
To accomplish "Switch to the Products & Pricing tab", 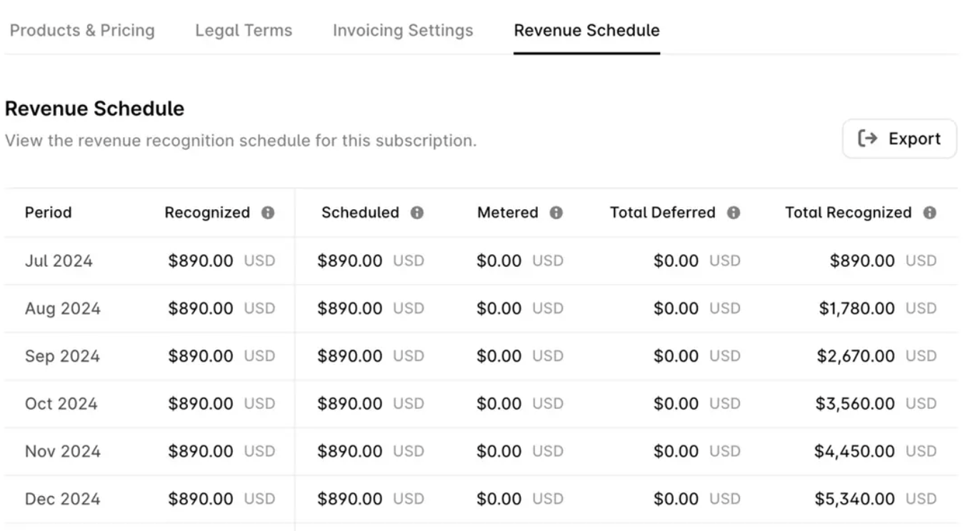I will pos(81,30).
